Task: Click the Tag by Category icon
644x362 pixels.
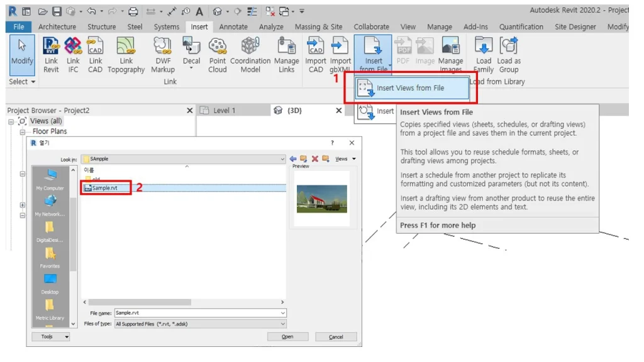Action: tap(186, 11)
